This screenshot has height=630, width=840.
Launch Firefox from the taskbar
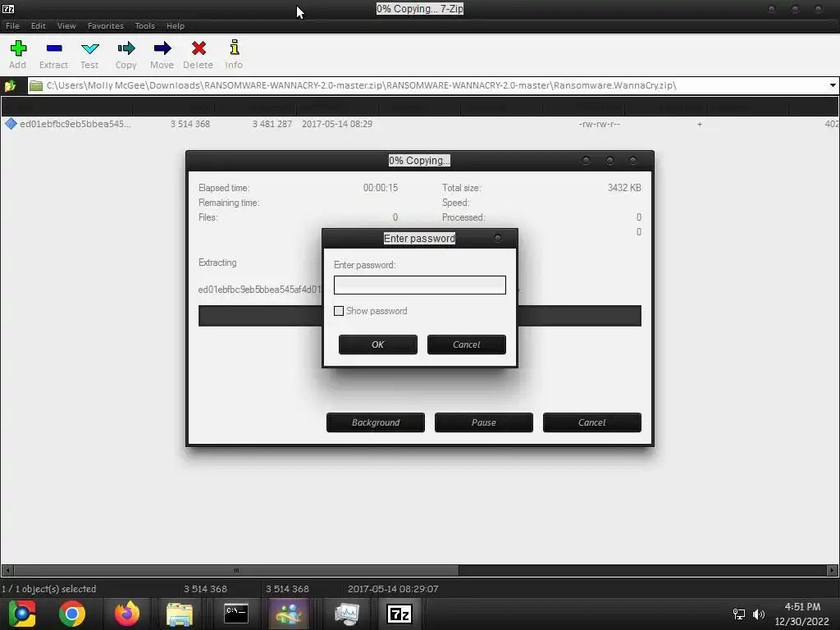[x=126, y=614]
